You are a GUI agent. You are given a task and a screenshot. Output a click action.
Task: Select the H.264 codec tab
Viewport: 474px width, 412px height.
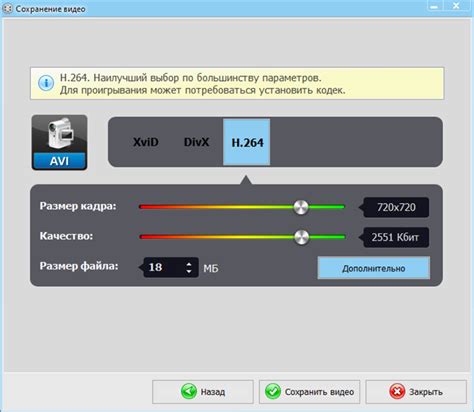click(x=247, y=142)
